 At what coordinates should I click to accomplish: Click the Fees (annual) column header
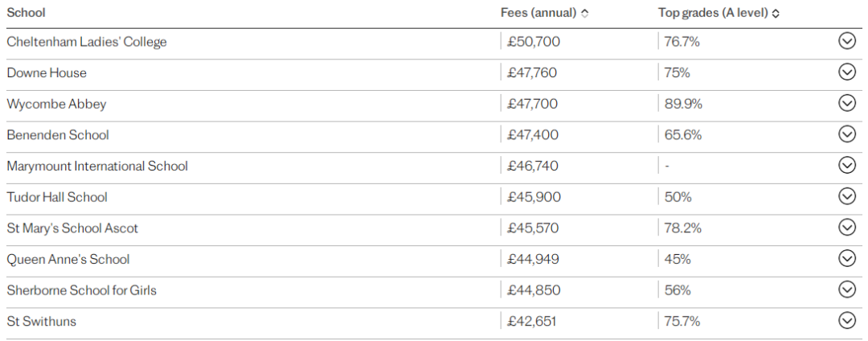coord(538,13)
